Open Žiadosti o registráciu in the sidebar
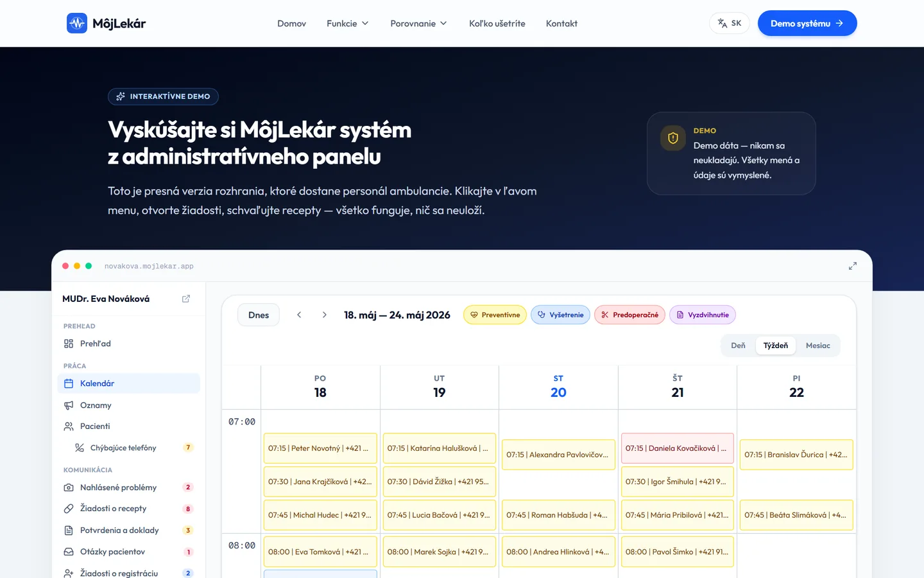The height and width of the screenshot is (578, 924). 128,573
